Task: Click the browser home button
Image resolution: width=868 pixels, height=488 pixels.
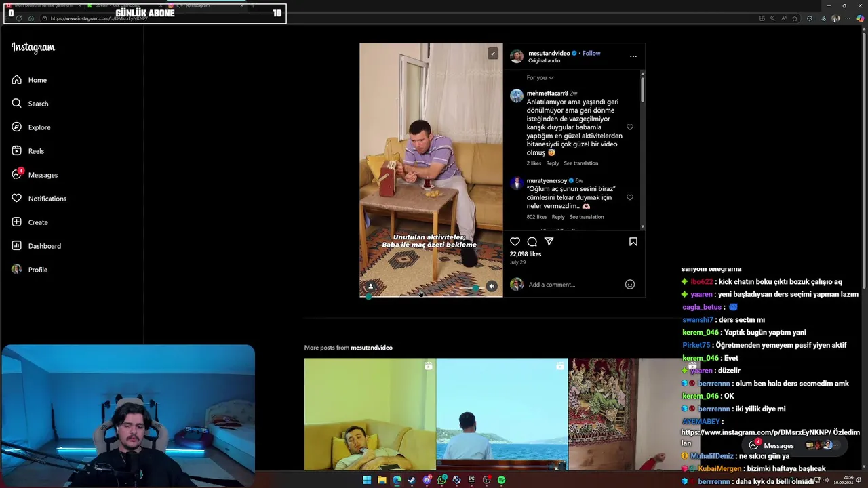Action: pos(31,18)
